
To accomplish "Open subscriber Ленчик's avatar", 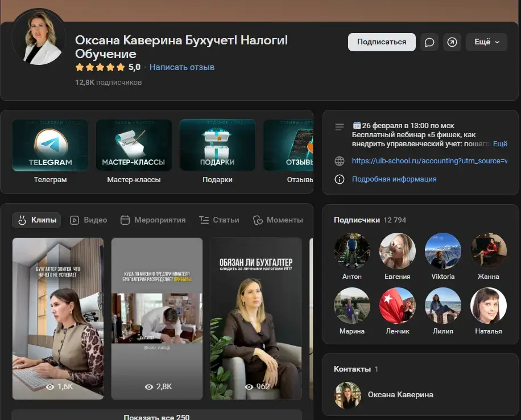I will tap(398, 306).
